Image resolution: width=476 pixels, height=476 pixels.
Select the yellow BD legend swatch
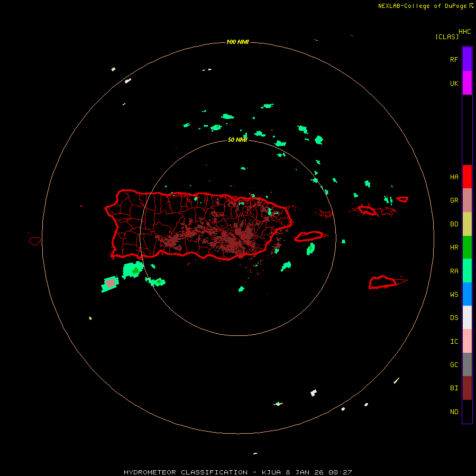pyautogui.click(x=467, y=224)
